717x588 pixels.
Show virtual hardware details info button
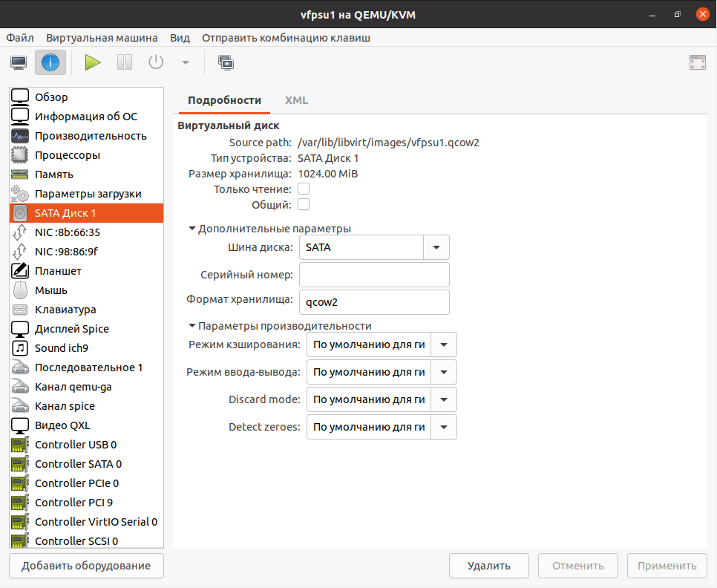[x=50, y=62]
